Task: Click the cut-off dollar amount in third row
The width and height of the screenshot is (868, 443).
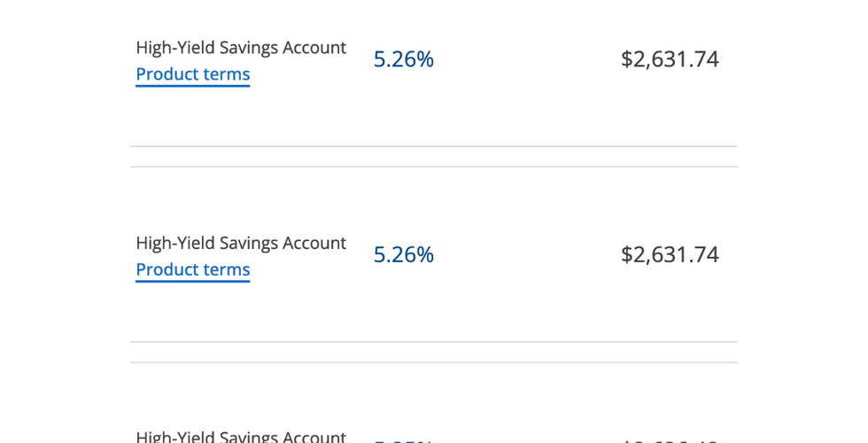Action: pos(670,439)
